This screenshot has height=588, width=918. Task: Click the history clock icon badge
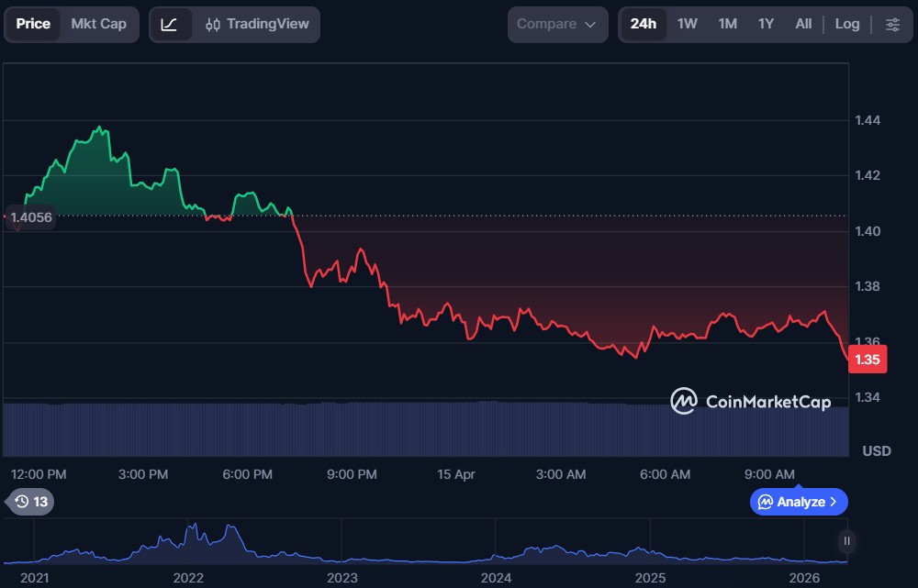pyautogui.click(x=21, y=502)
